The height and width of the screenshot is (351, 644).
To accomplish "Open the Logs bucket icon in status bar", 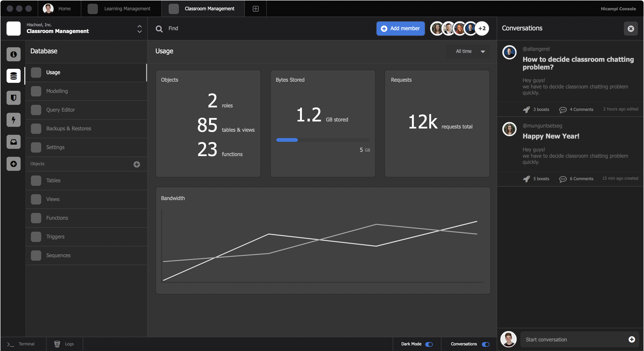I will tap(57, 344).
